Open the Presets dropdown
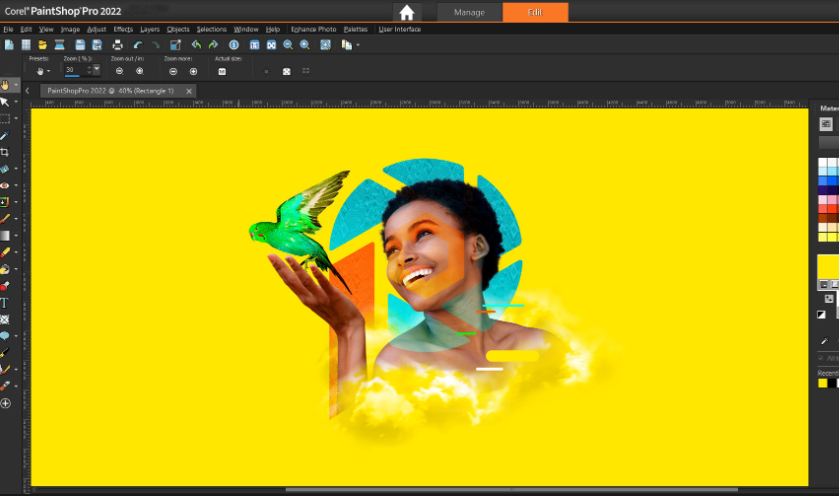Screen dimensions: 839x497 (x=42, y=71)
